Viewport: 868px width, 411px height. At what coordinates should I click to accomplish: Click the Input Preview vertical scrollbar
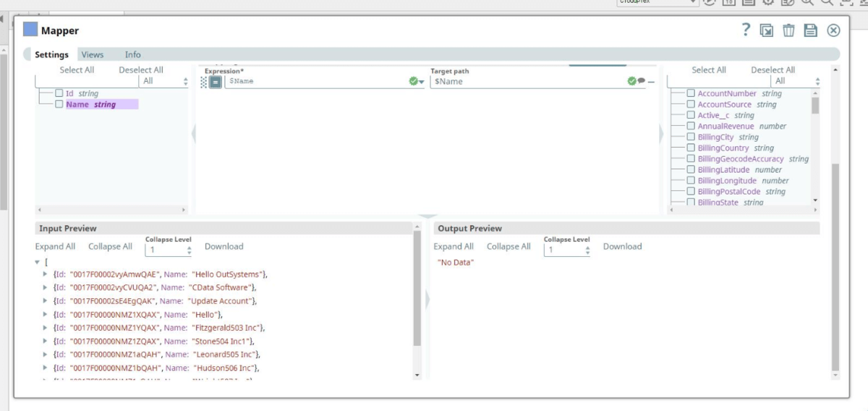point(417,289)
